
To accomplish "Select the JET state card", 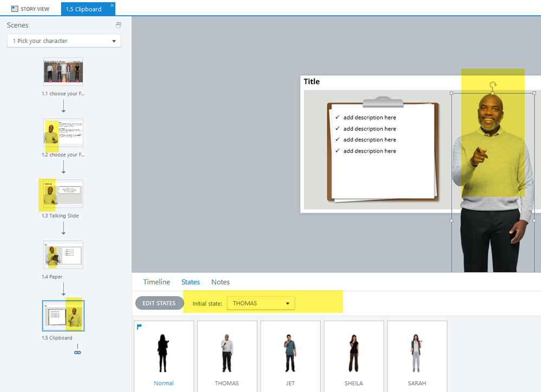I will pos(290,356).
